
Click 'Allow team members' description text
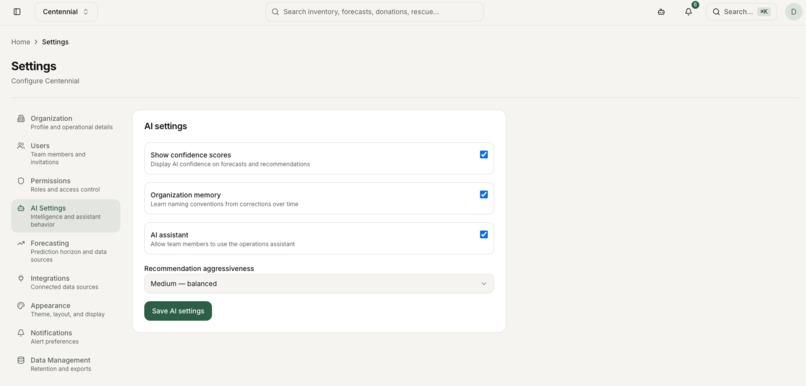coord(223,244)
